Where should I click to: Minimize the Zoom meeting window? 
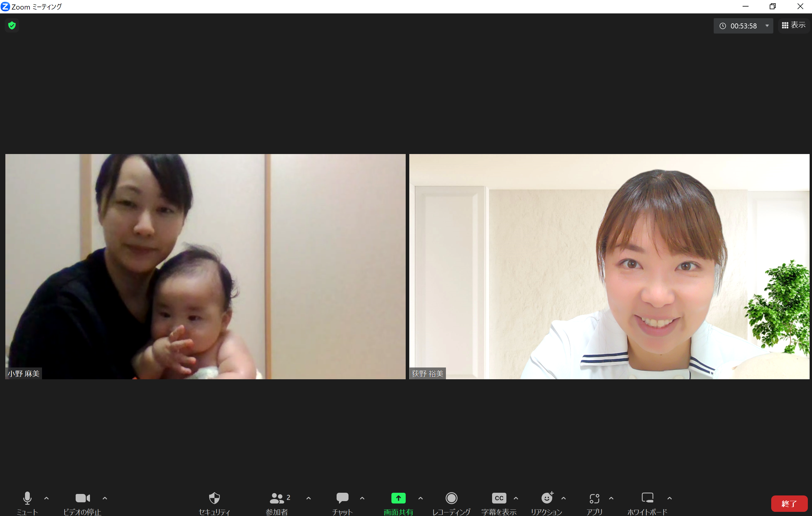pyautogui.click(x=746, y=7)
